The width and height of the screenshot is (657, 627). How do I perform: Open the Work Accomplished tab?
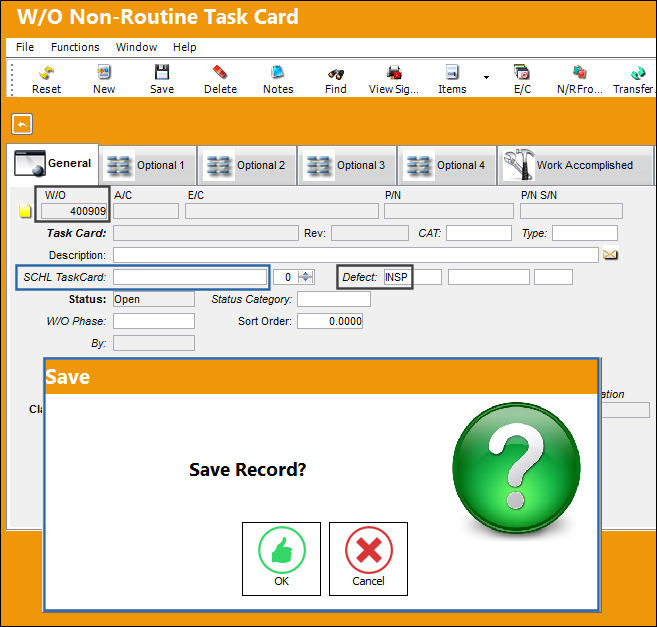pos(575,165)
